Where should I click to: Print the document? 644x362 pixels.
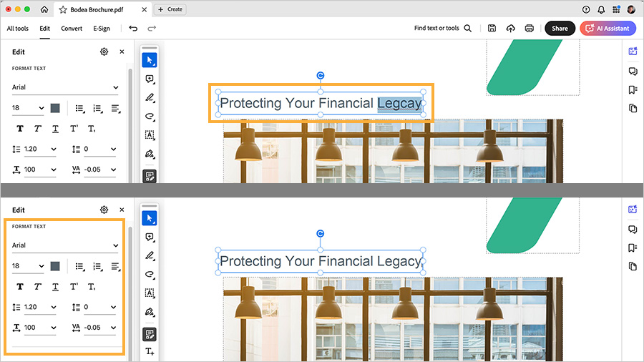point(529,28)
